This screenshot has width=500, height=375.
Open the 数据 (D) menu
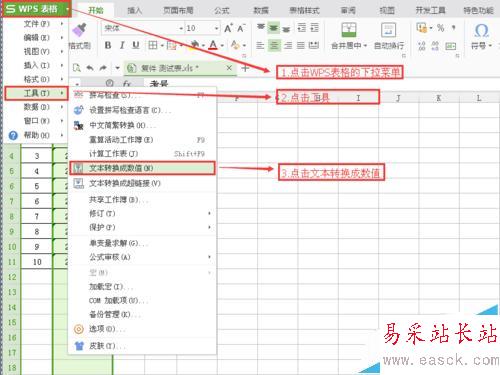(x=36, y=107)
